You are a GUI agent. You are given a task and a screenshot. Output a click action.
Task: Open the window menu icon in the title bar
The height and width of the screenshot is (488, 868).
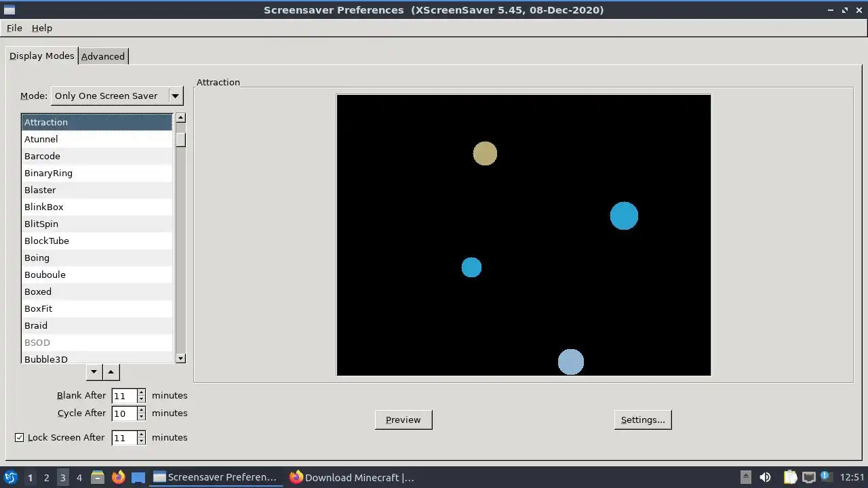[x=9, y=10]
